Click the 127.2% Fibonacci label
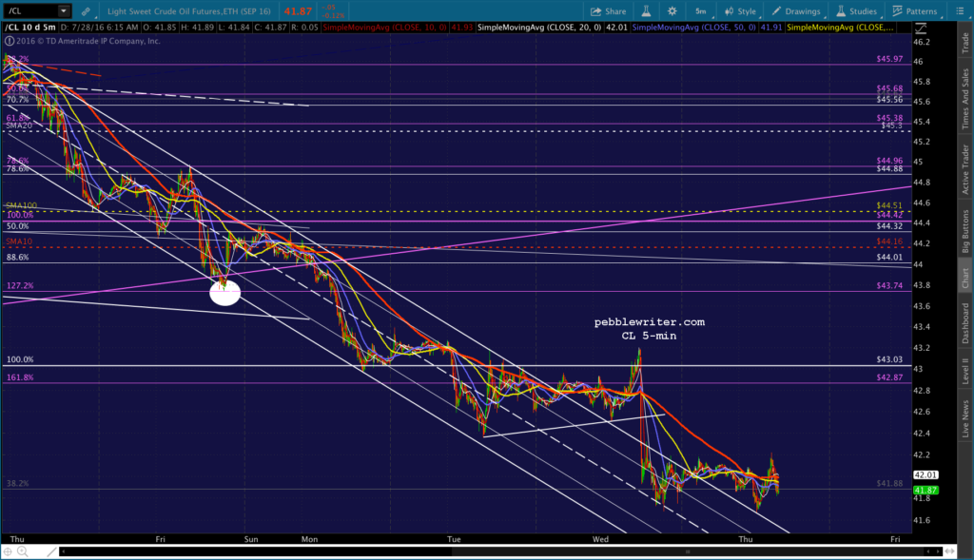This screenshot has width=974, height=560. [20, 285]
